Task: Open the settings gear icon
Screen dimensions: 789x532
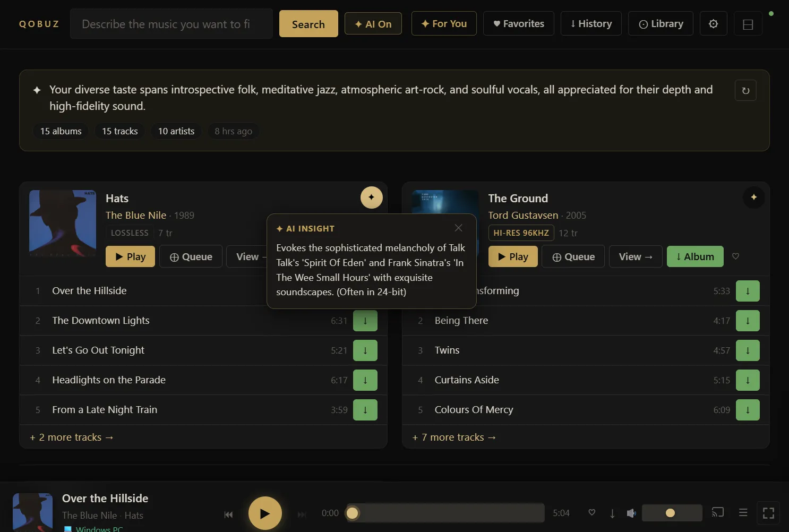Action: point(713,24)
